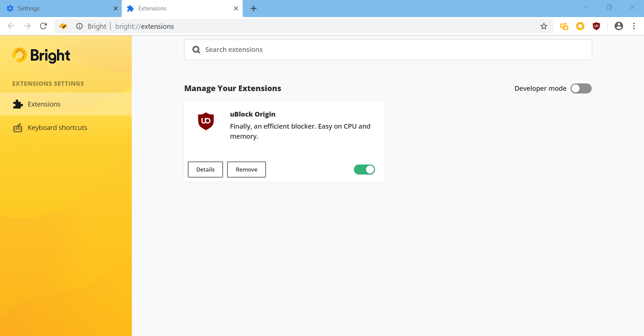Screen dimensions: 644x336
Task: Click the search magnifier icon
Action: point(196,50)
